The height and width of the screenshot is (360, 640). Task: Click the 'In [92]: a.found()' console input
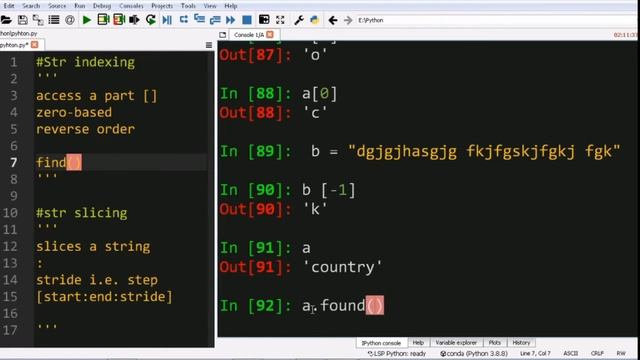coord(302,306)
